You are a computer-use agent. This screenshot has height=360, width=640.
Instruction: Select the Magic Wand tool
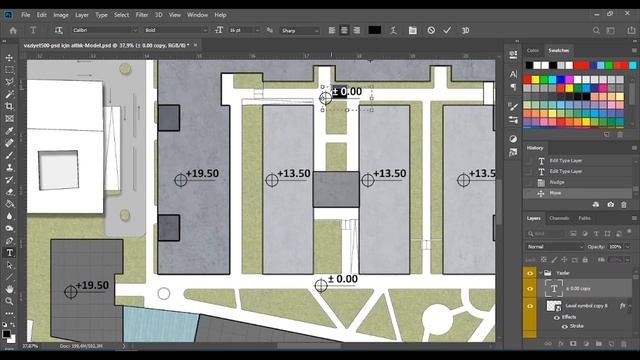click(x=9, y=94)
